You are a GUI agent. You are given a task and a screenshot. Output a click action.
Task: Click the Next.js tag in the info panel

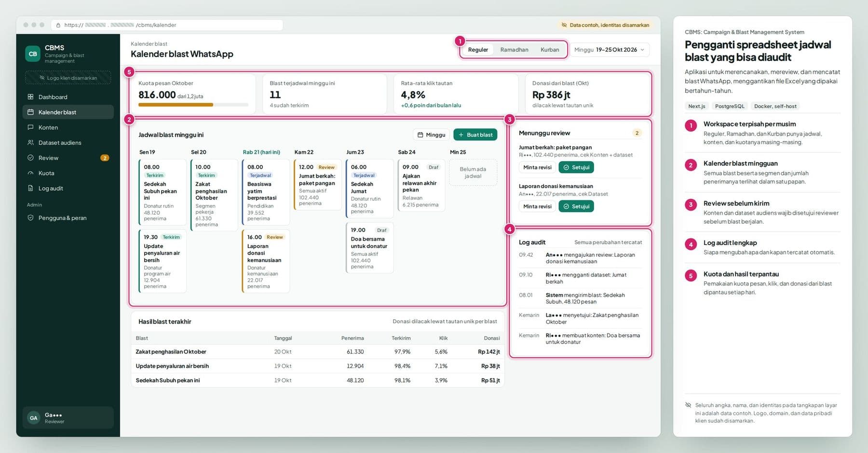point(696,106)
